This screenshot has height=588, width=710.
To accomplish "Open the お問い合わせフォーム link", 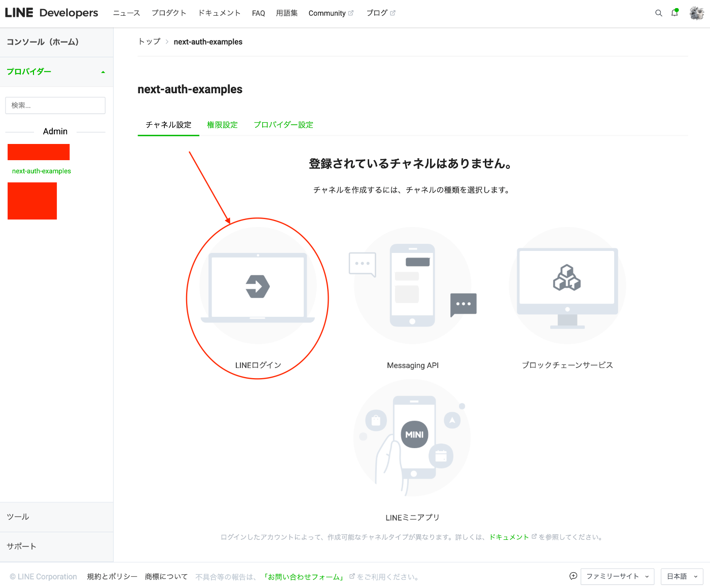I will tap(304, 577).
